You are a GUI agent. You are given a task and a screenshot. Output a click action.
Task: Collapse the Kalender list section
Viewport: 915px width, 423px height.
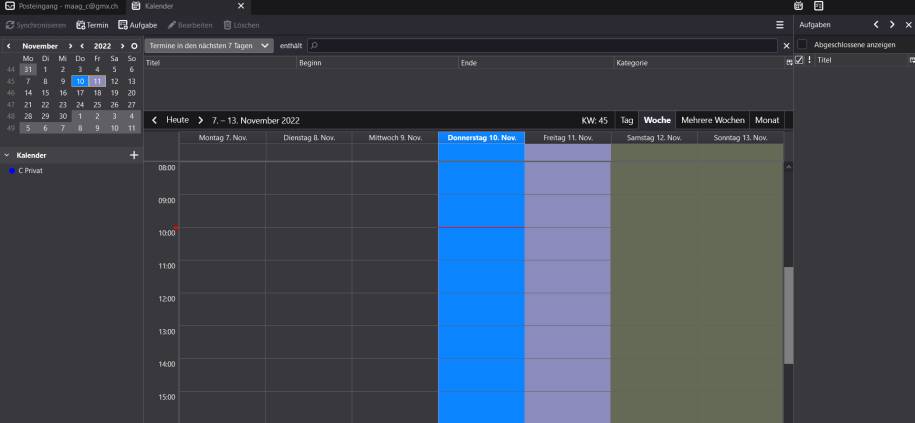click(7, 155)
